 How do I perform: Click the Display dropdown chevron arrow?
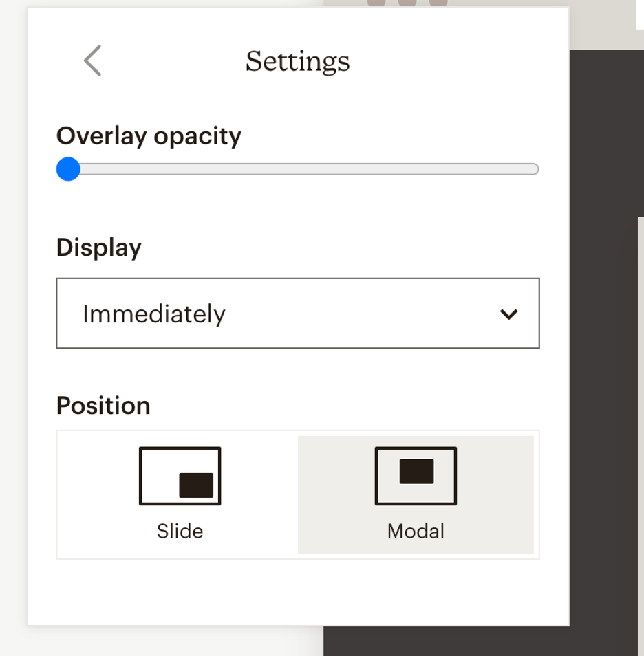508,314
